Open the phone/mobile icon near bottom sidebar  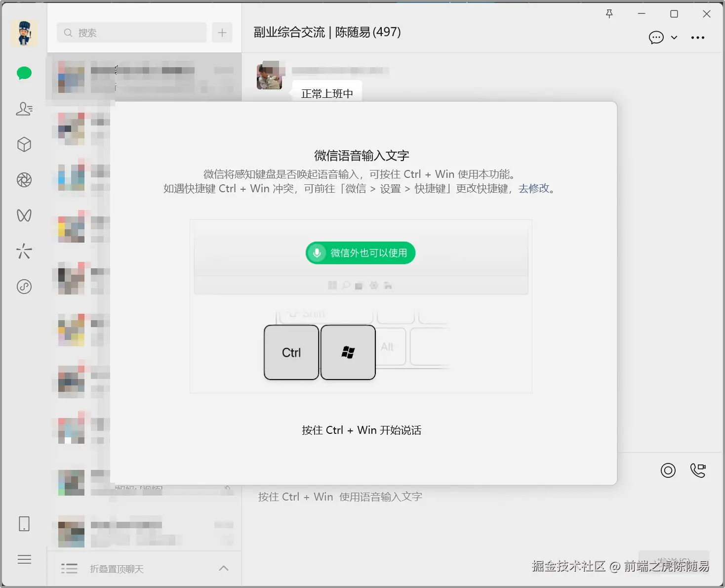click(x=24, y=524)
